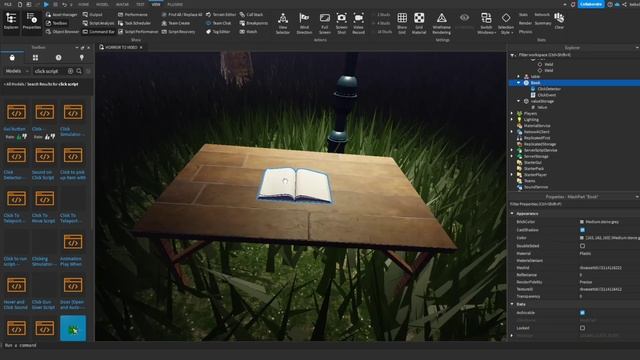
Task: Toggle the Properties panel button
Action: pyautogui.click(x=31, y=22)
